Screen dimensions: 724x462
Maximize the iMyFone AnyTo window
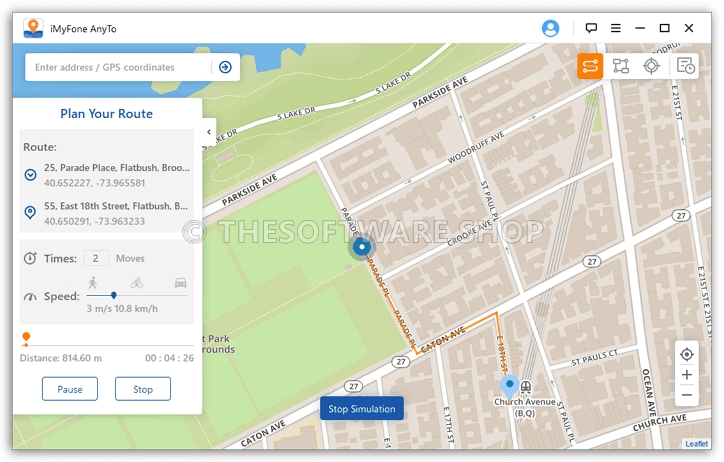point(664,28)
